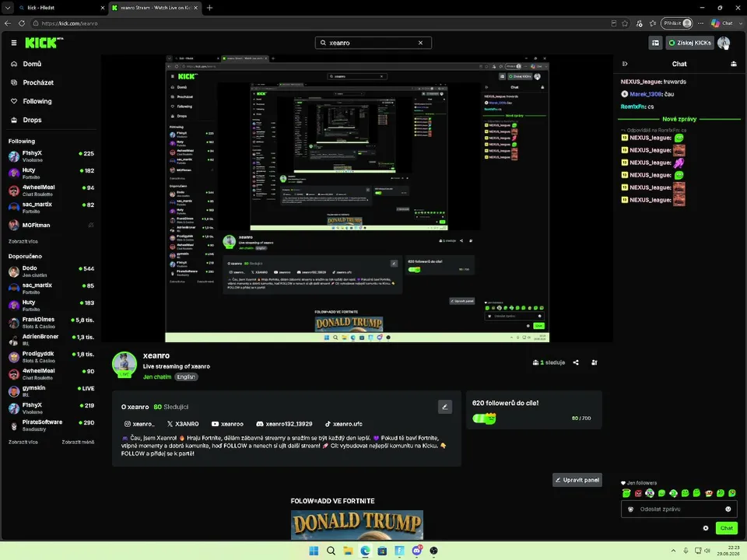
Task: Open the xeanro_ Instagram link
Action: [139, 424]
